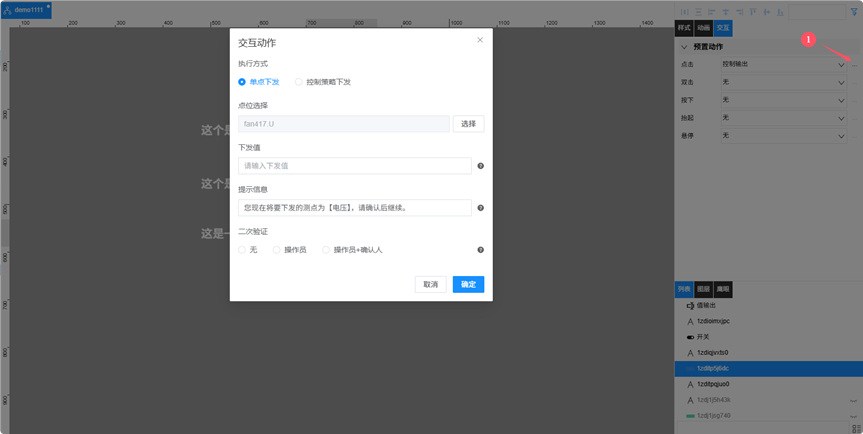Switch to the 样式 tab
The width and height of the screenshot is (863, 434).
click(684, 28)
